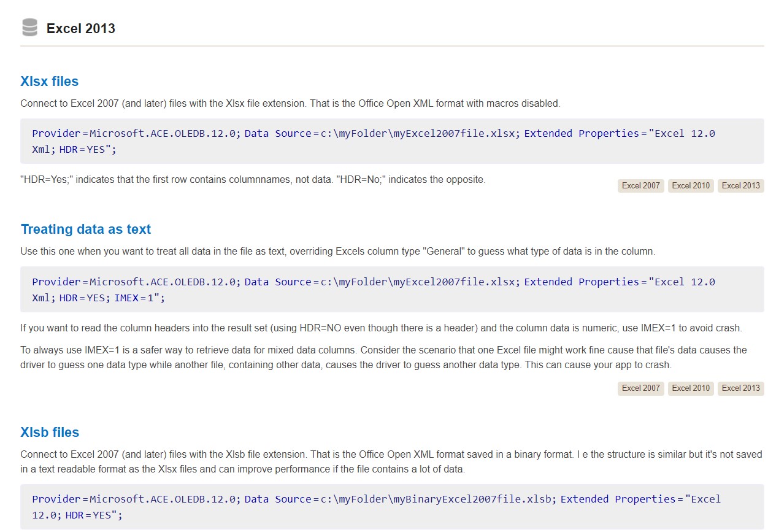Click Excel 2013 tag under Xlsx files
768x532 pixels.
click(x=740, y=185)
